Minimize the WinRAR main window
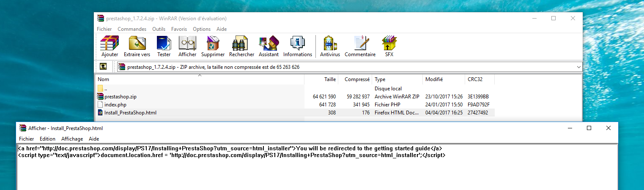 [534, 18]
